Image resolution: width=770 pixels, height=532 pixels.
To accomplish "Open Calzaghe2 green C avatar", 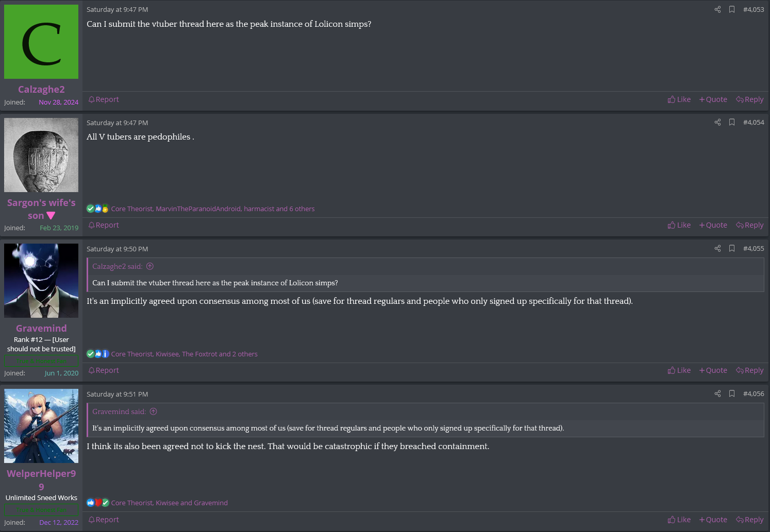I will [41, 42].
